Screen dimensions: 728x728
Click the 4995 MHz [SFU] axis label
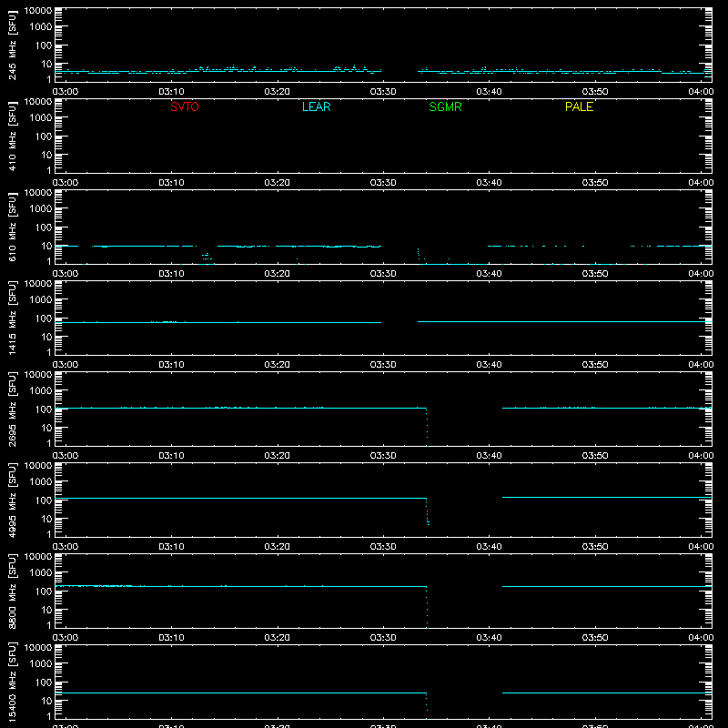pyautogui.click(x=12, y=500)
